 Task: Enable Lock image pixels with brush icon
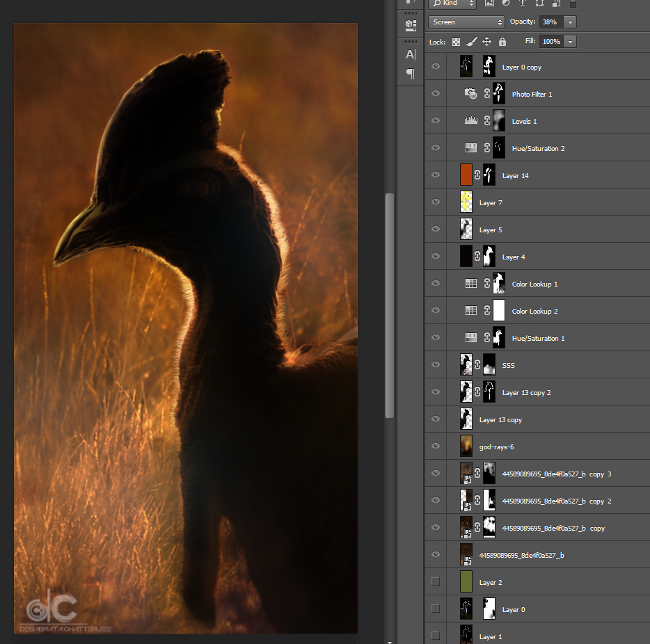471,42
